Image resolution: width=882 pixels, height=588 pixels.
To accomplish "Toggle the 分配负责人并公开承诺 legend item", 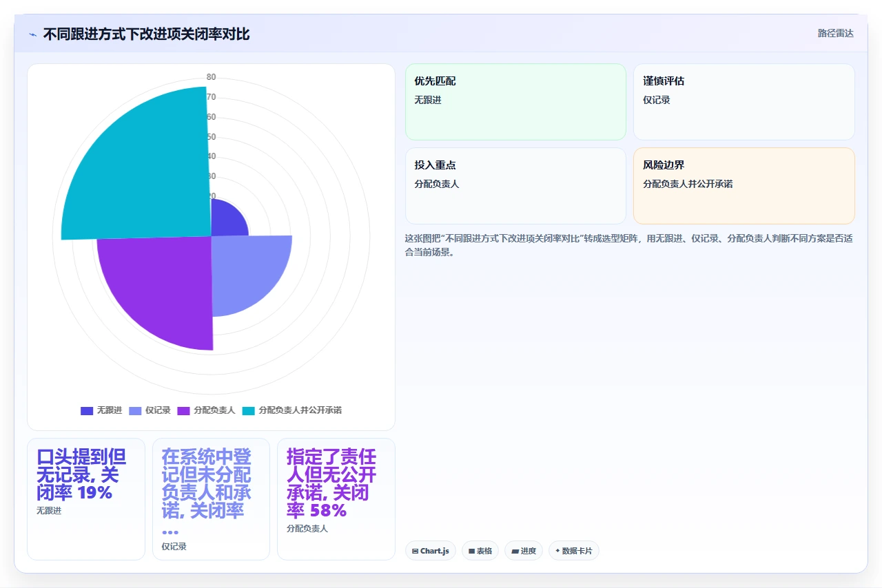I will click(291, 410).
